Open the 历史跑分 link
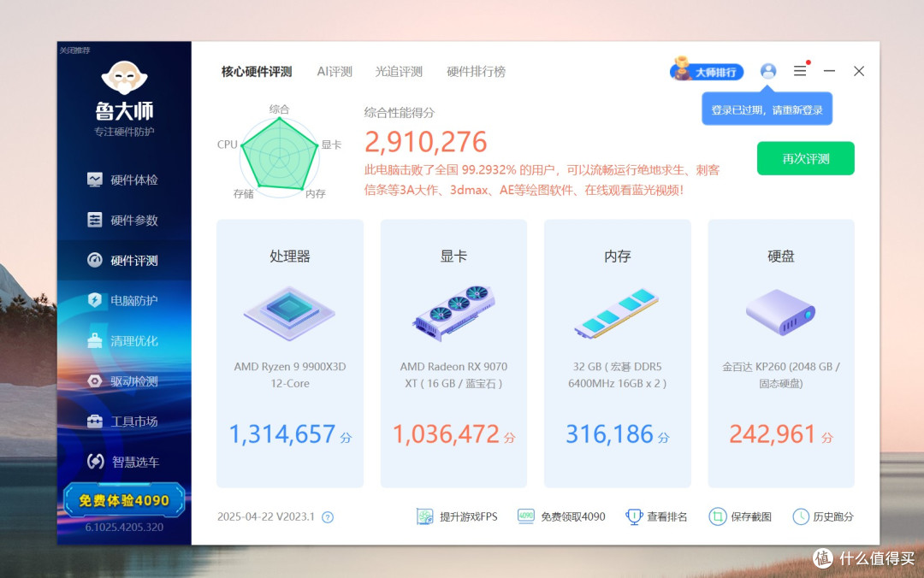Viewport: 924px width, 578px height. point(833,516)
